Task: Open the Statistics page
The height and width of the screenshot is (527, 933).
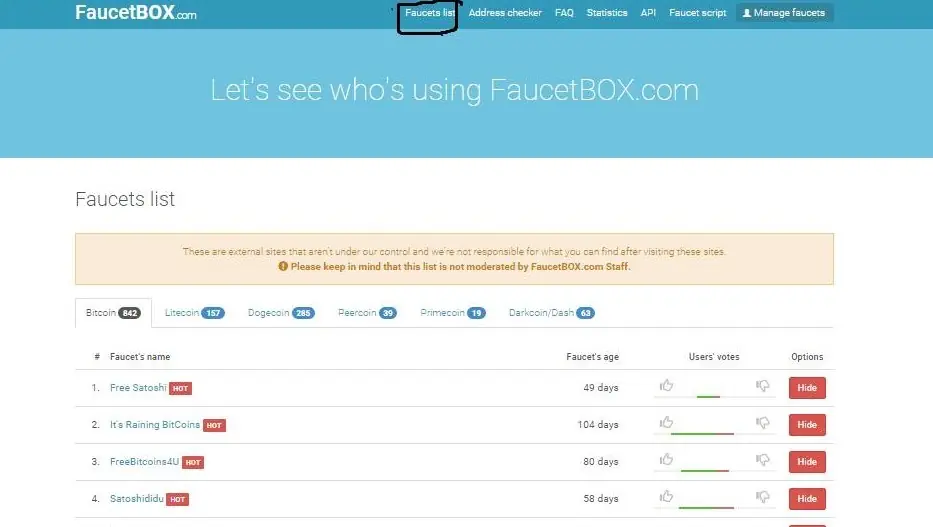Action: pos(607,12)
